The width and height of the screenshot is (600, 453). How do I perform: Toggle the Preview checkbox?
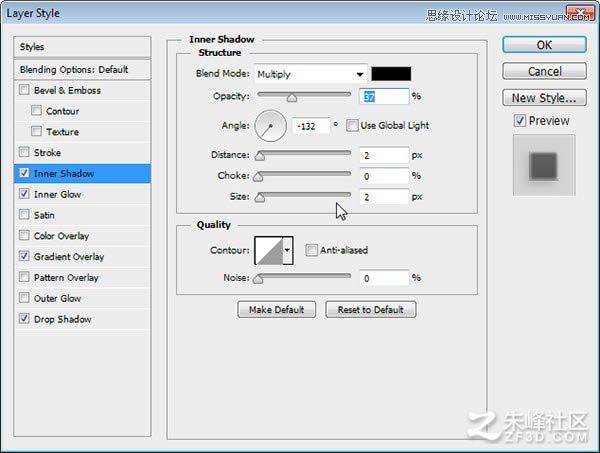[520, 121]
